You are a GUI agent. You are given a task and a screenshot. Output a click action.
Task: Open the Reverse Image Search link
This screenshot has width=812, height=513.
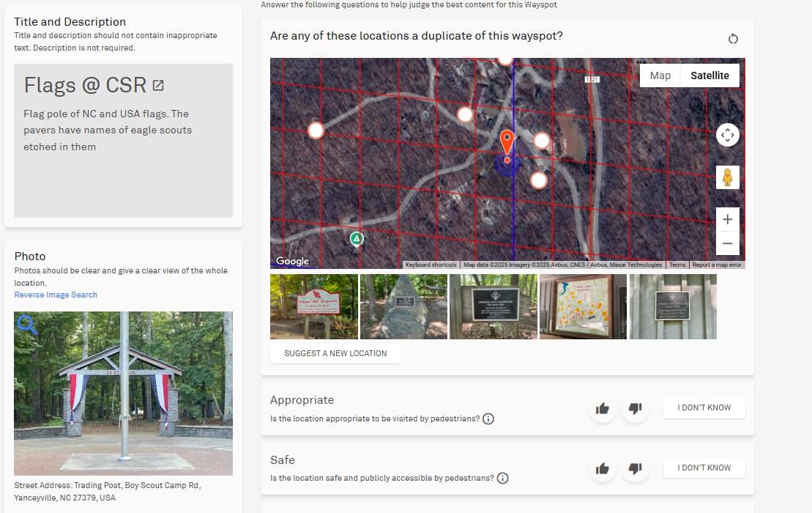(x=56, y=295)
